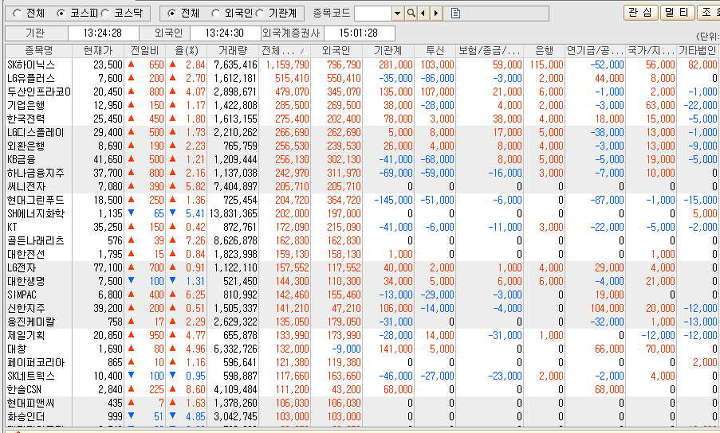Click volume cell 13,831,365
Image resolution: width=720 pixels, height=433 pixels.
(x=233, y=214)
